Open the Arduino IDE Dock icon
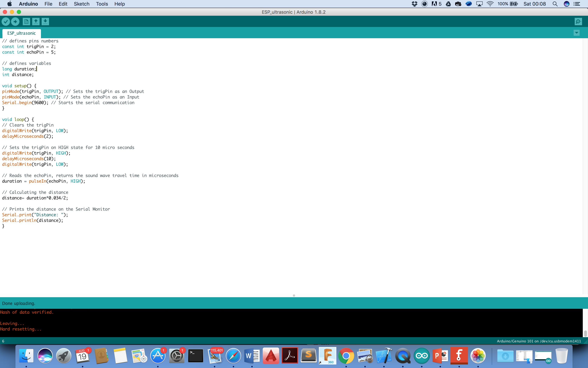The image size is (588, 368). point(422,356)
